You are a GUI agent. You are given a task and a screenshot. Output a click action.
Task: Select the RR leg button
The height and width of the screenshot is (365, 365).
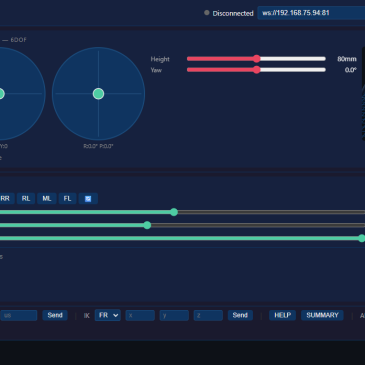point(6,199)
